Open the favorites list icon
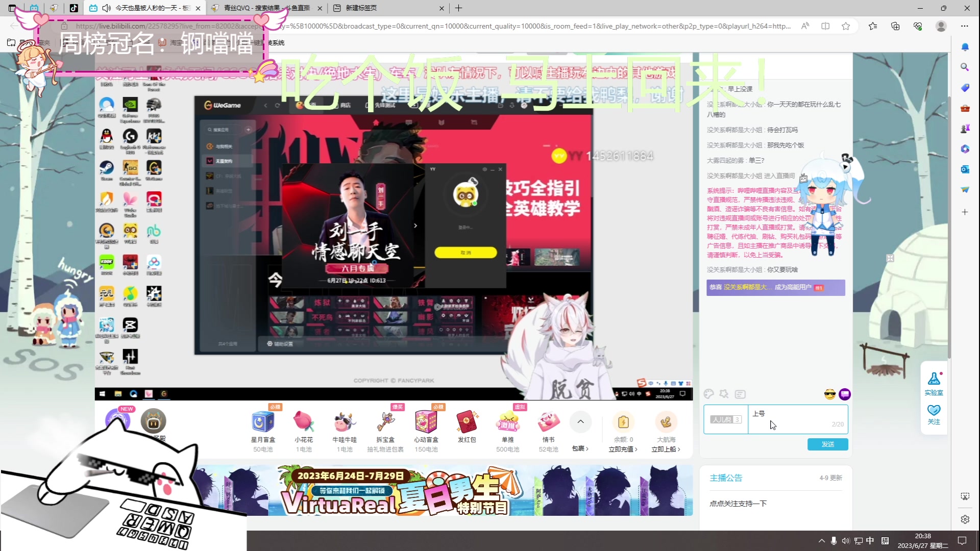Screen dimensions: 980x551 pos(873,26)
